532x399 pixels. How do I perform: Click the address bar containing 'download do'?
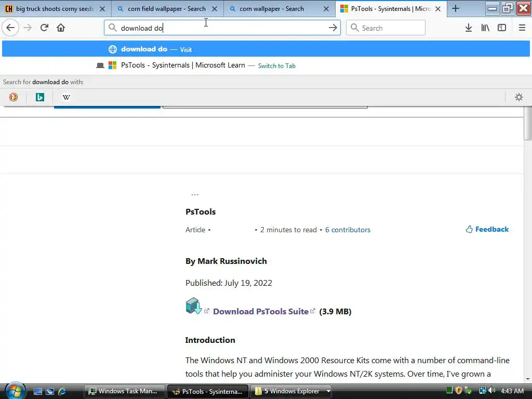click(222, 28)
